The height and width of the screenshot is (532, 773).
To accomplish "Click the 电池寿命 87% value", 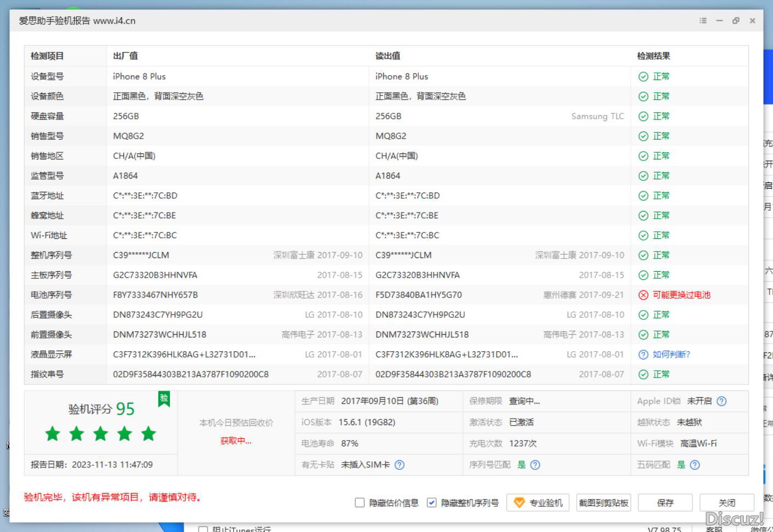I will [350, 443].
